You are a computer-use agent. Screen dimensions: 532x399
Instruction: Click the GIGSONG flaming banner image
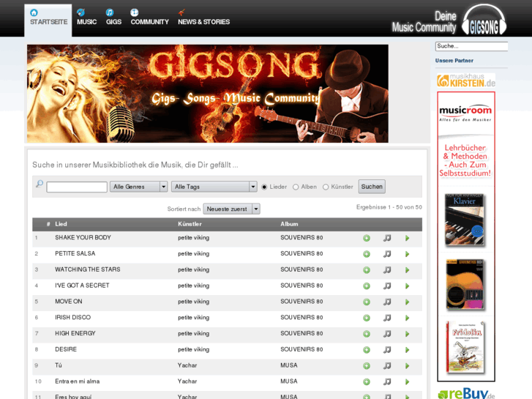coord(208,94)
